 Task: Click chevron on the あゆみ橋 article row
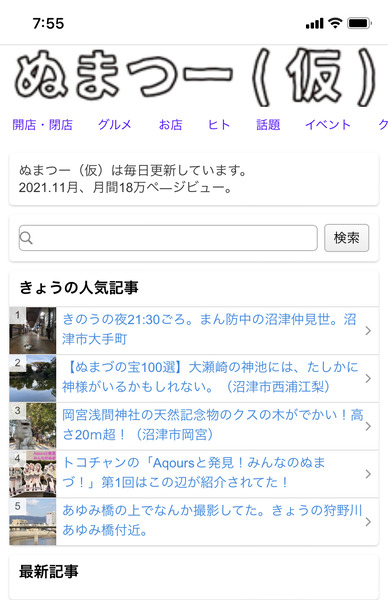click(x=368, y=522)
